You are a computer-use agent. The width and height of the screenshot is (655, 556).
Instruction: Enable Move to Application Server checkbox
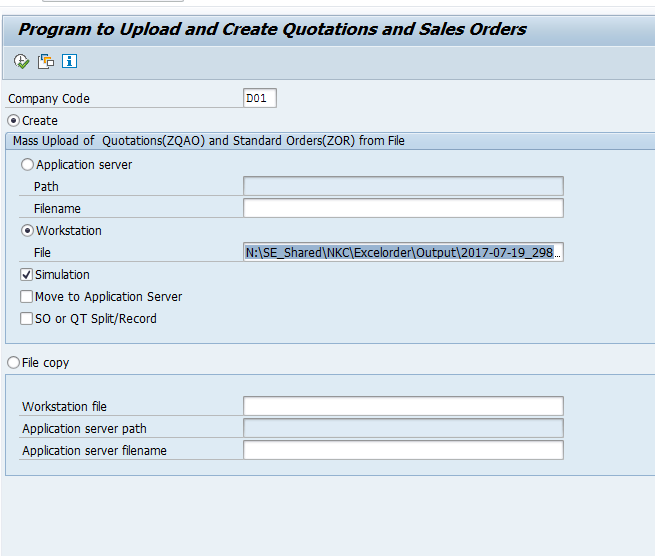tap(27, 297)
